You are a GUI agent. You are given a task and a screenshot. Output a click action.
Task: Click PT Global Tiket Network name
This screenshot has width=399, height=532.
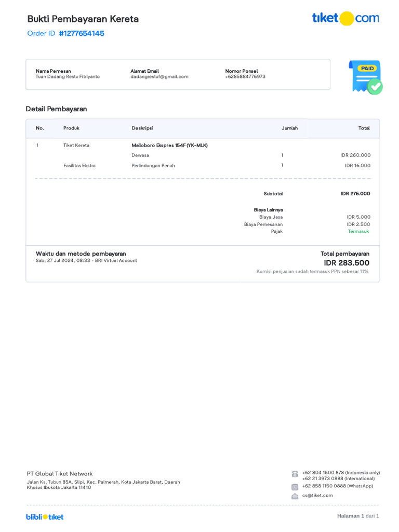(60, 474)
